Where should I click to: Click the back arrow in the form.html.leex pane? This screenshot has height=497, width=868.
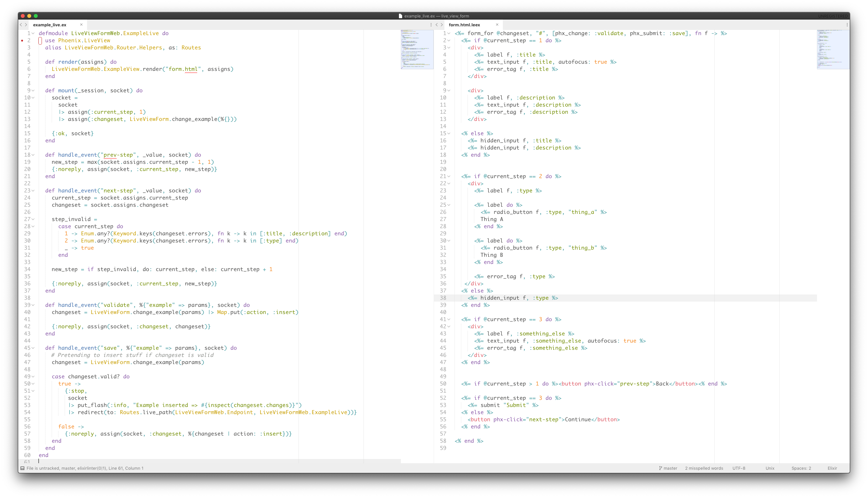(437, 25)
